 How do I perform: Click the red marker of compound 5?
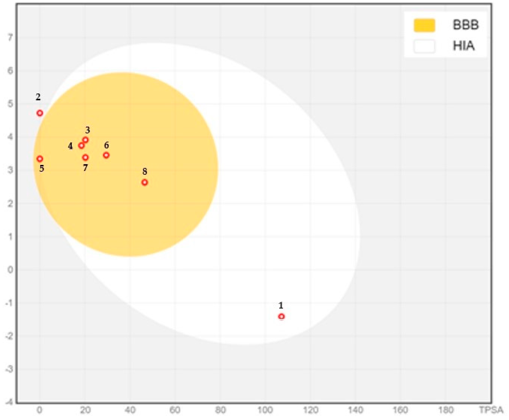pos(40,159)
